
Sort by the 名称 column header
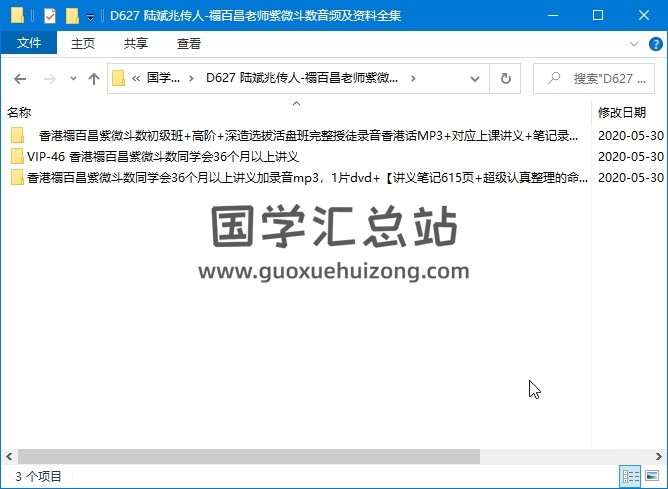pyautogui.click(x=19, y=112)
